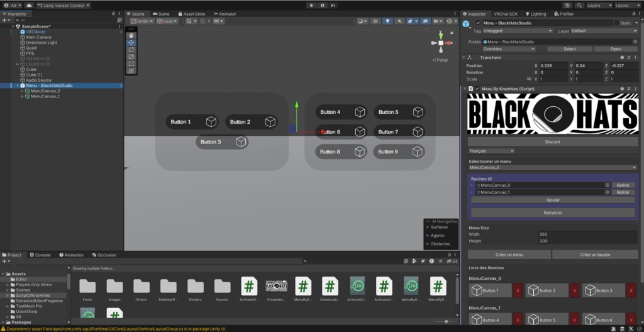Open the Layer Default dropdown

pyautogui.click(x=604, y=31)
